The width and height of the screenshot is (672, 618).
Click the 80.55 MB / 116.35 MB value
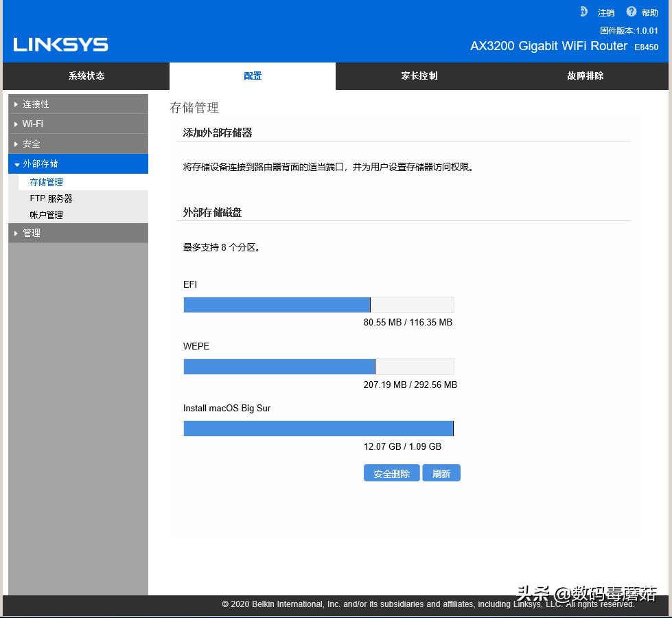pos(408,322)
